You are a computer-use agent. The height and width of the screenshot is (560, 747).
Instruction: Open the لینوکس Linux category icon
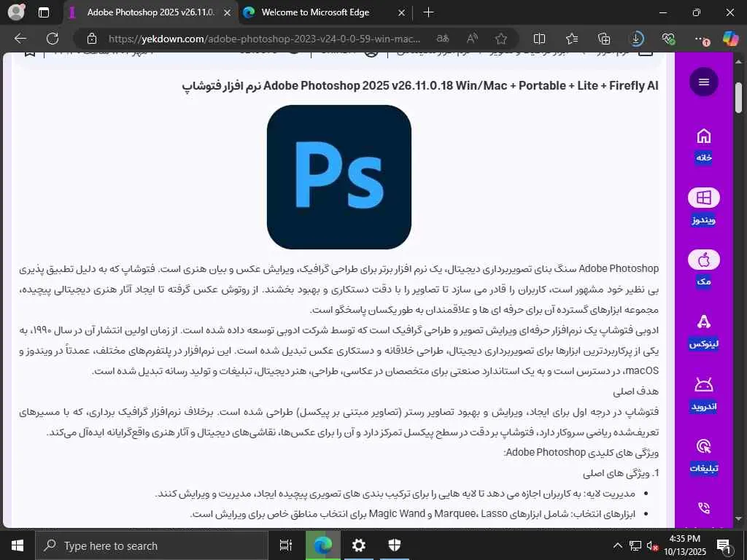(x=704, y=322)
